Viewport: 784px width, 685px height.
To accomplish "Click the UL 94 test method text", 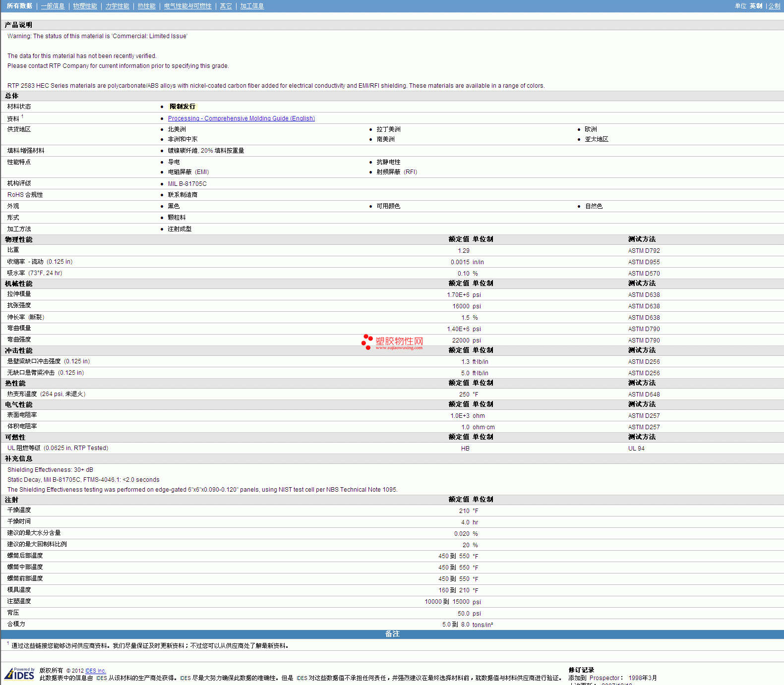I will pyautogui.click(x=636, y=449).
